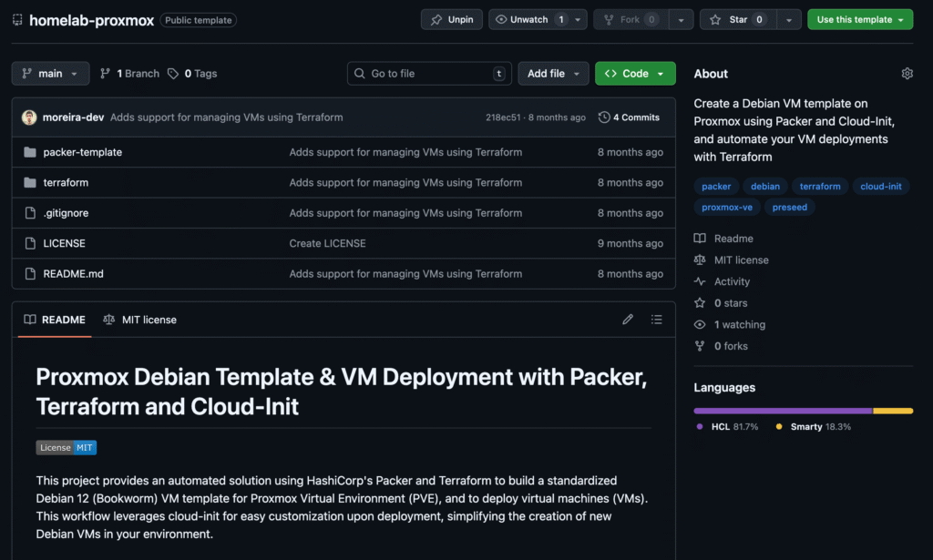Open the main branch selector

[51, 73]
